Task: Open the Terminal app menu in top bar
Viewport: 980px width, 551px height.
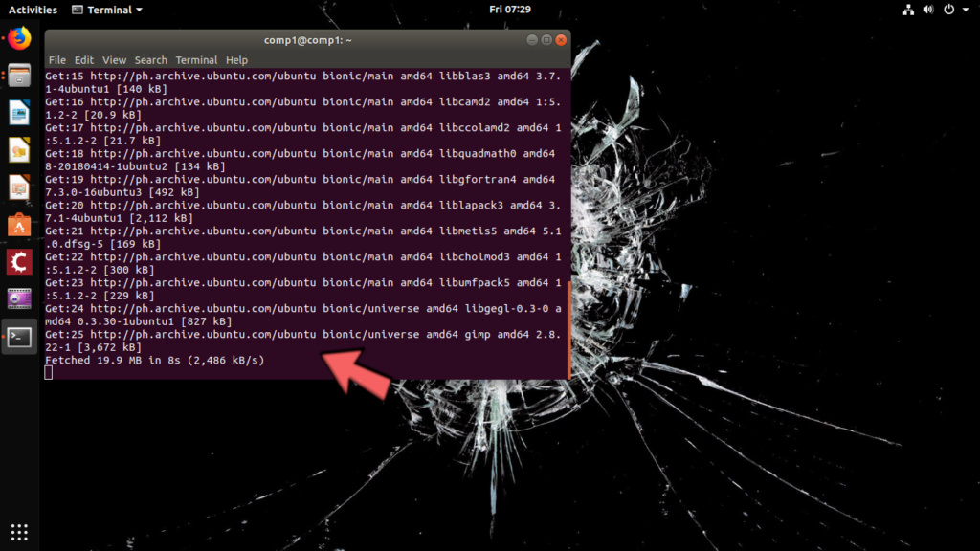Action: click(x=107, y=10)
